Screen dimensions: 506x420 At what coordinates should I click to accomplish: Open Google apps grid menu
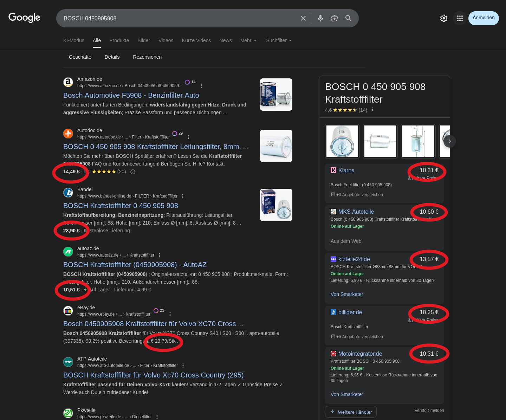(x=460, y=18)
